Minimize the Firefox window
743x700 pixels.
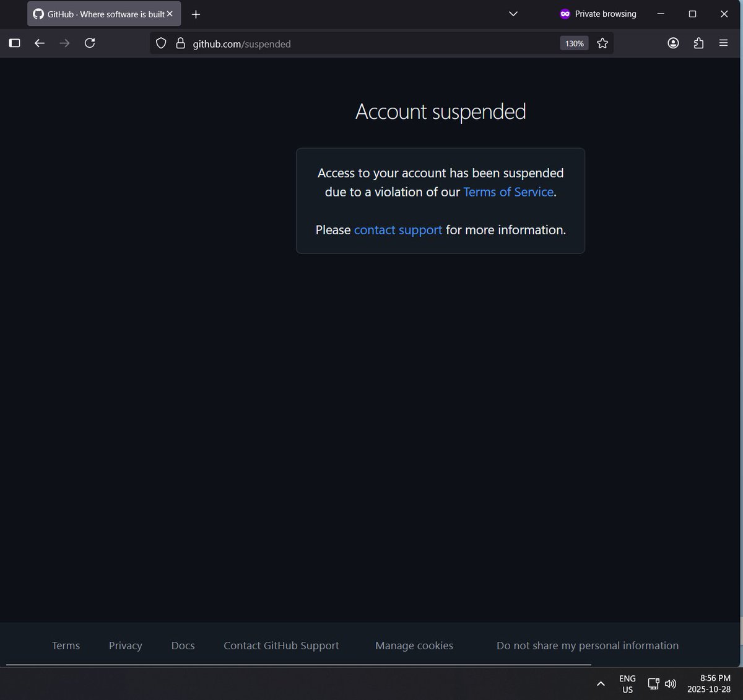pyautogui.click(x=661, y=14)
